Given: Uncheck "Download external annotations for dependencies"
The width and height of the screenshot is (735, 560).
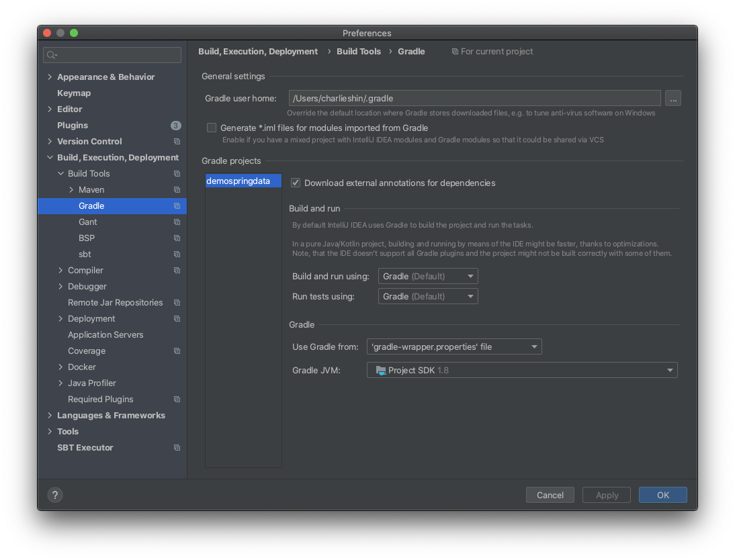Looking at the screenshot, I should click(295, 183).
